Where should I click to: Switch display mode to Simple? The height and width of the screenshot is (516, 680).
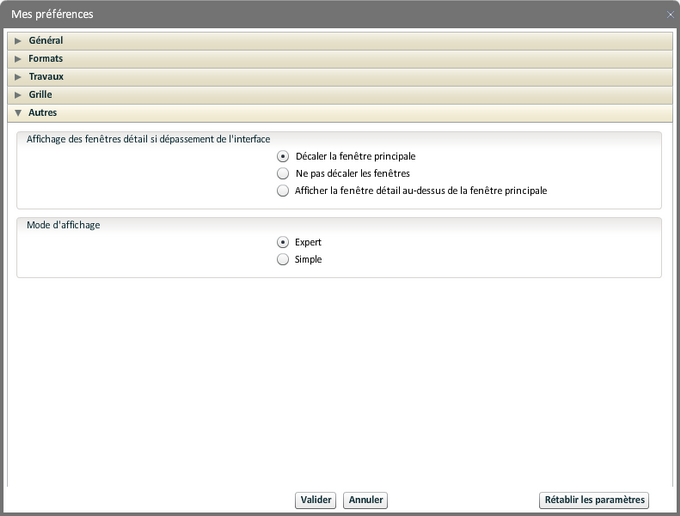coord(283,259)
